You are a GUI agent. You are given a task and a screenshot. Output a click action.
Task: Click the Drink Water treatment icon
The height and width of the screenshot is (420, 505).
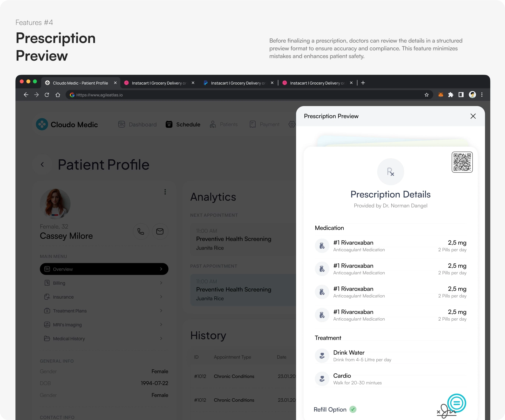pyautogui.click(x=322, y=356)
